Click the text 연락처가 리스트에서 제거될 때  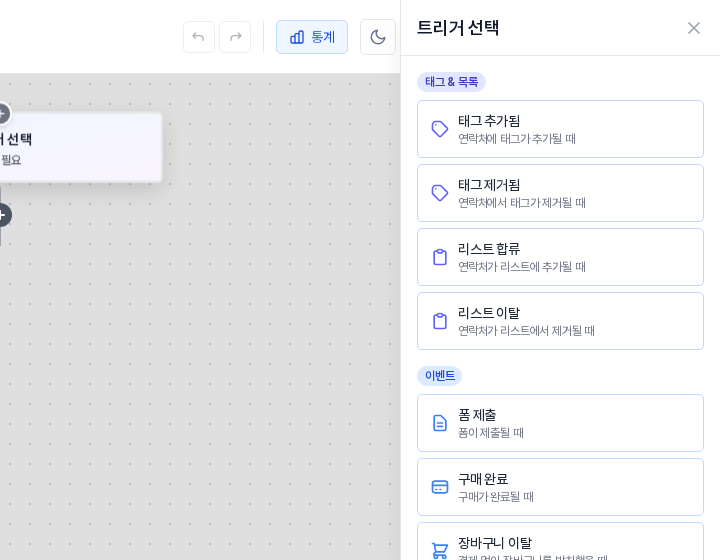coord(526,330)
